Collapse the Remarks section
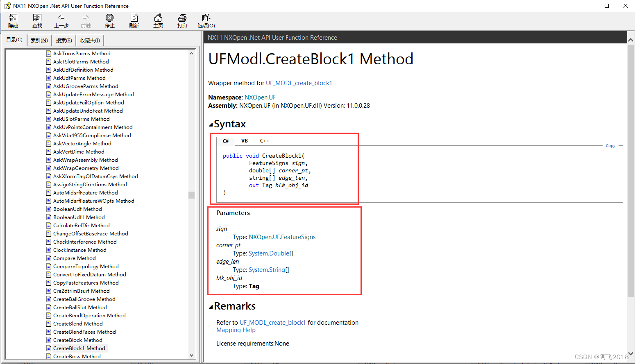 click(211, 307)
